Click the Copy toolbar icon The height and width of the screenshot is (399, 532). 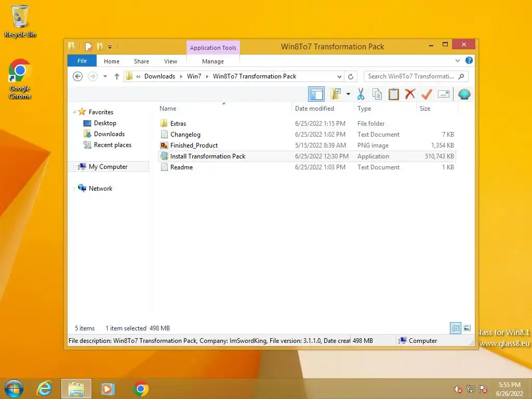click(377, 94)
